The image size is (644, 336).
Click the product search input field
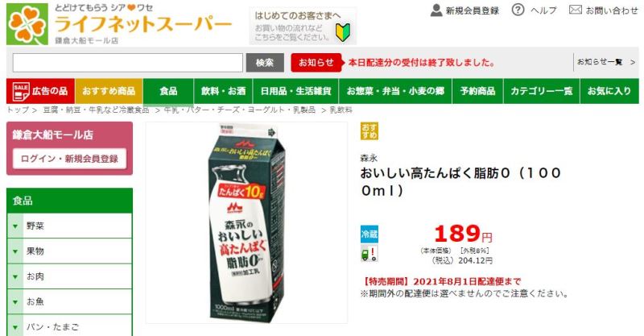[128, 63]
